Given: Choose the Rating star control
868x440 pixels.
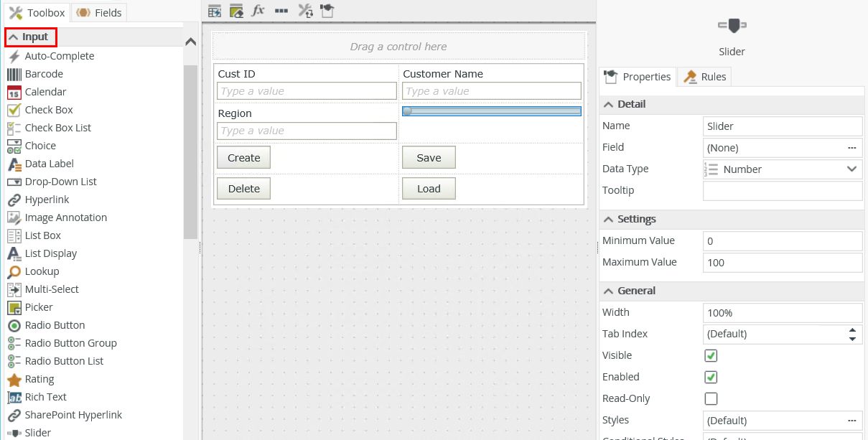Looking at the screenshot, I should (x=39, y=379).
